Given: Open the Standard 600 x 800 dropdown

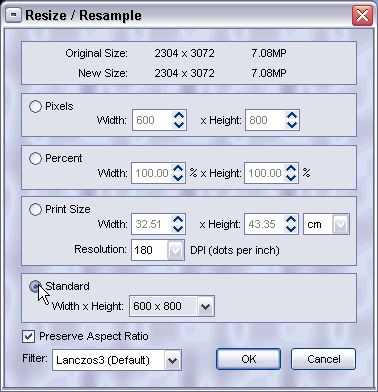Looking at the screenshot, I should [x=172, y=306].
